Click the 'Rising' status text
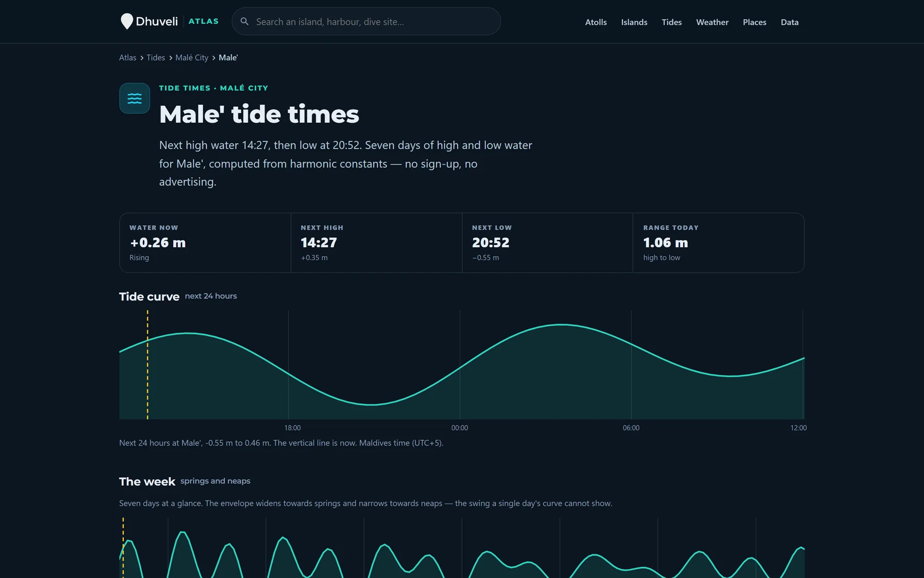This screenshot has height=578, width=924. click(x=139, y=258)
